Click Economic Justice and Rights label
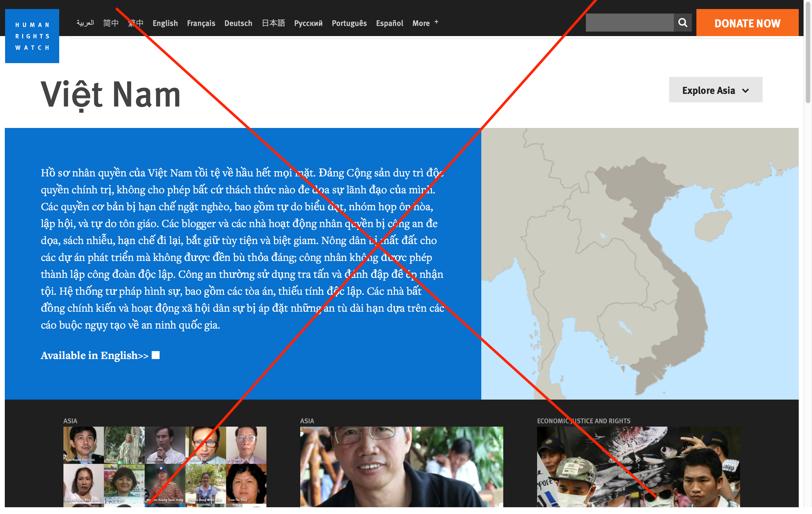Image resolution: width=812 pixels, height=514 pixels. 584,421
